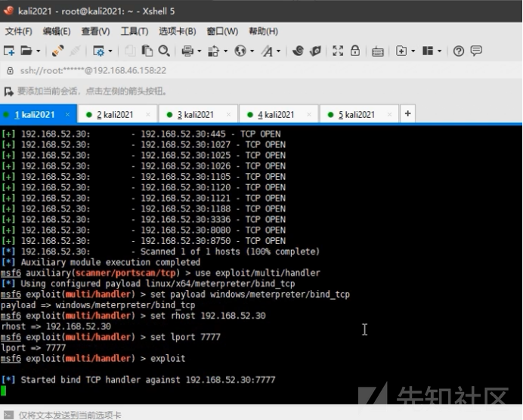
Task: Switch to tab 2 kali2021
Action: pos(118,115)
